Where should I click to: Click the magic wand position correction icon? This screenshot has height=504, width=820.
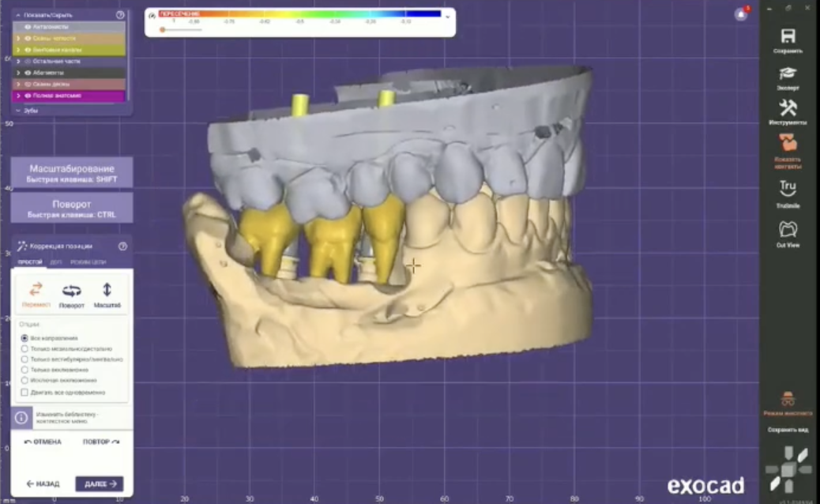(21, 246)
